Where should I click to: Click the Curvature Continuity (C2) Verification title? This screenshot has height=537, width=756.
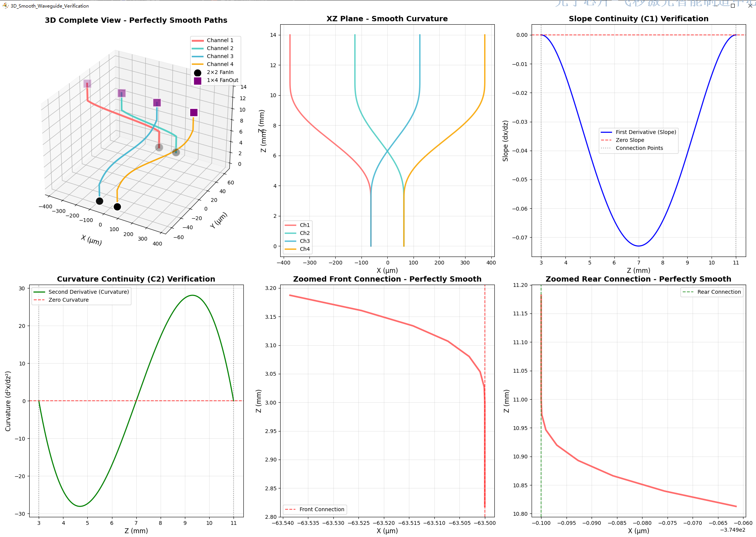pos(136,279)
